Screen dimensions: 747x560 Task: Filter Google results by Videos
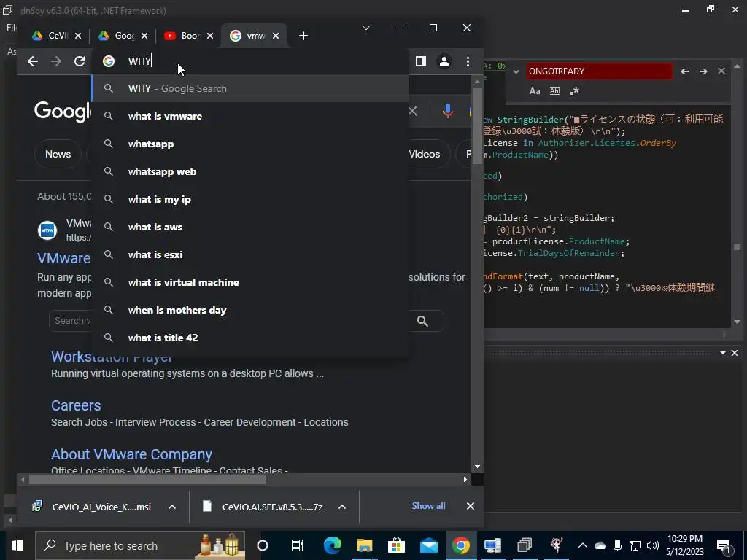[x=425, y=154]
